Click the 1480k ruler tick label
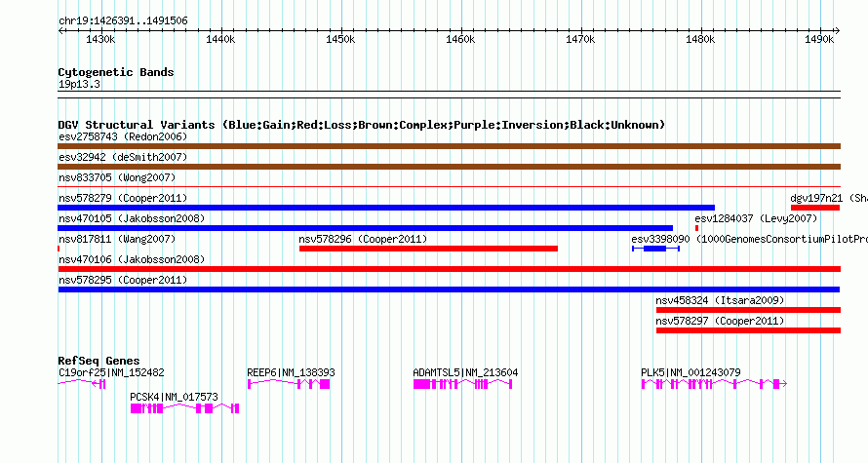Image resolution: width=868 pixels, height=463 pixels. (700, 40)
